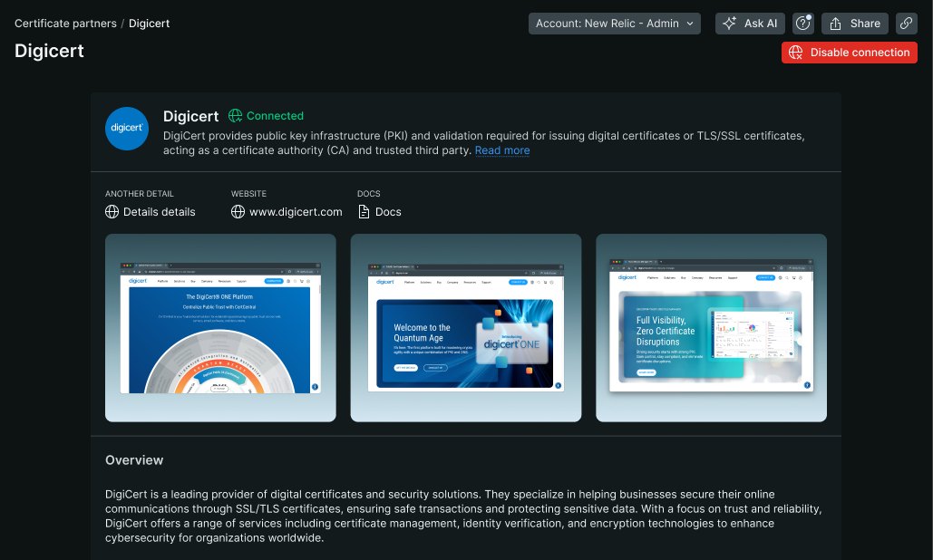Open the Account: New Relic - Admin dropdown

coord(614,24)
